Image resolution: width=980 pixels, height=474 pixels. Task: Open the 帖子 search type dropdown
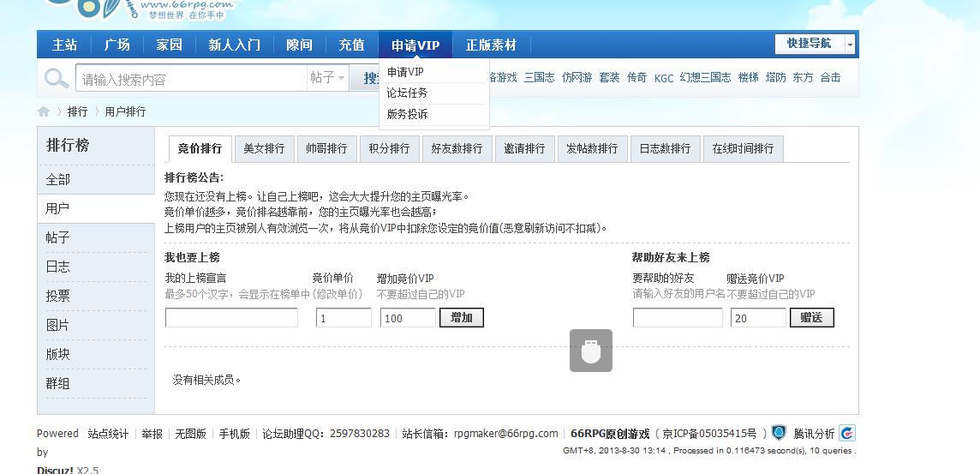pyautogui.click(x=327, y=78)
